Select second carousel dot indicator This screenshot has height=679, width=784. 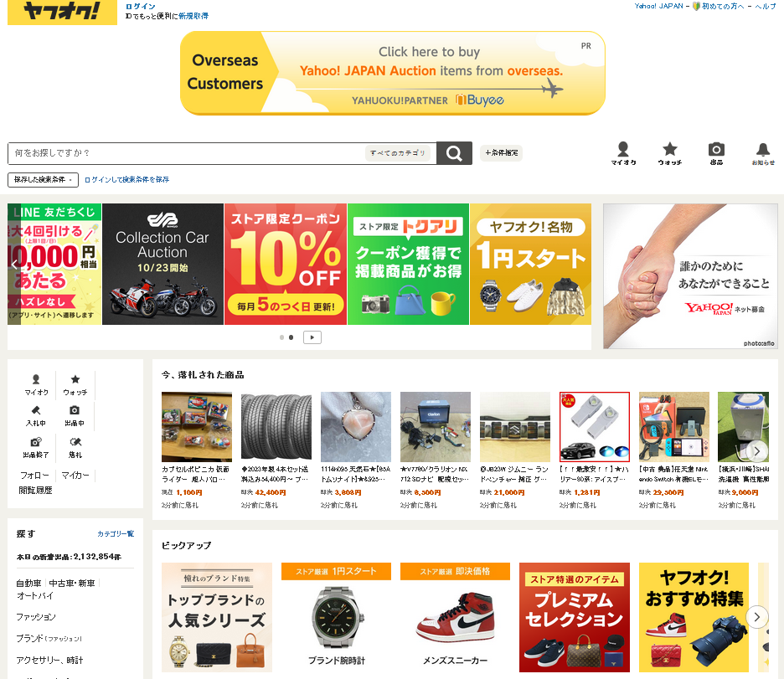pos(291,337)
